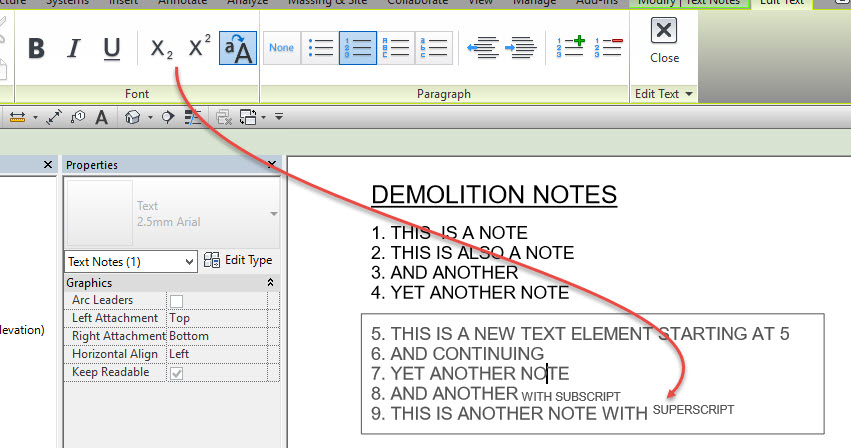The height and width of the screenshot is (448, 851).
Task: Switch to the Edit Text ribbon tab
Action: pyautogui.click(x=782, y=3)
